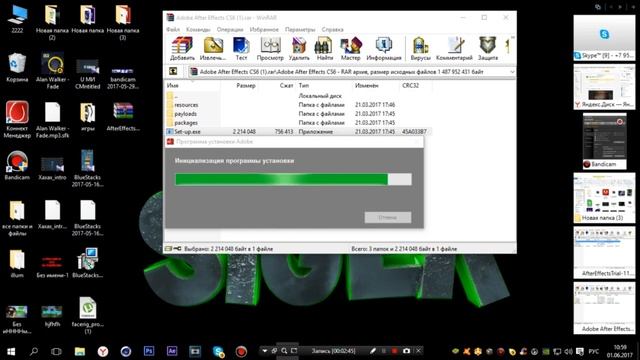Switch to the Яндекс.Диск window thumbnail
Screen dimensions: 640x360
click(604, 87)
